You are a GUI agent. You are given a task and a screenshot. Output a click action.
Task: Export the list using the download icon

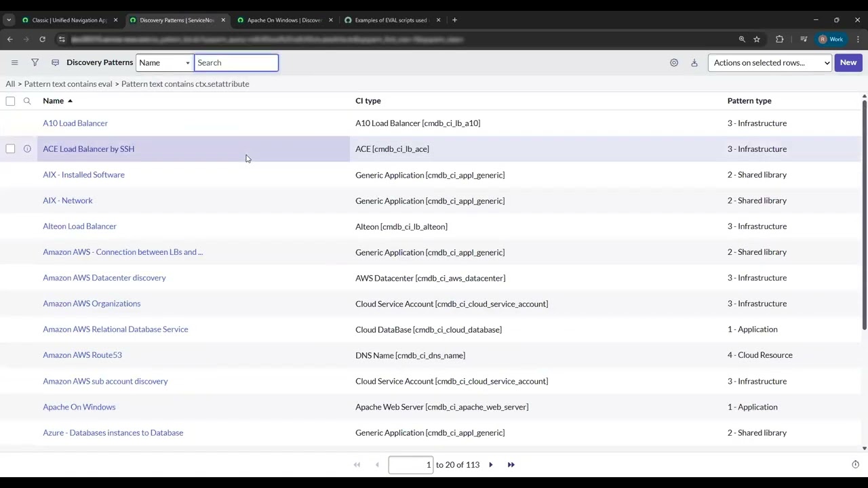click(694, 62)
